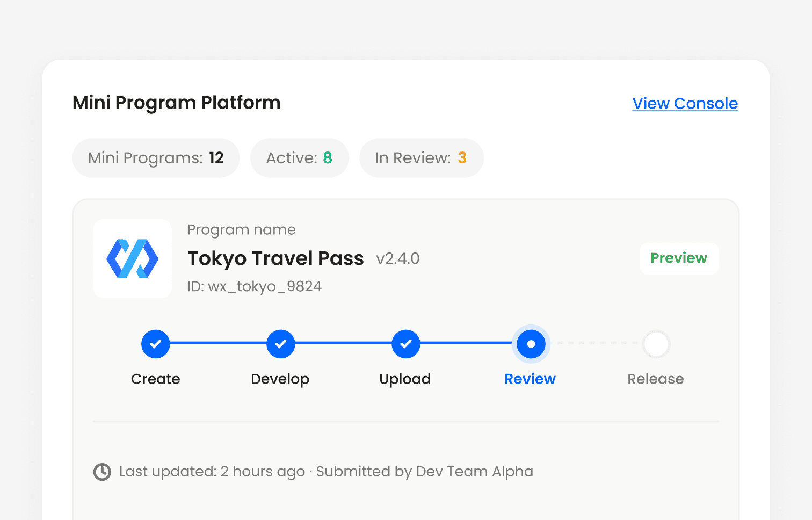Screen dimensions: 812x520
Task: Click the grey Release step label
Action: [656, 379]
